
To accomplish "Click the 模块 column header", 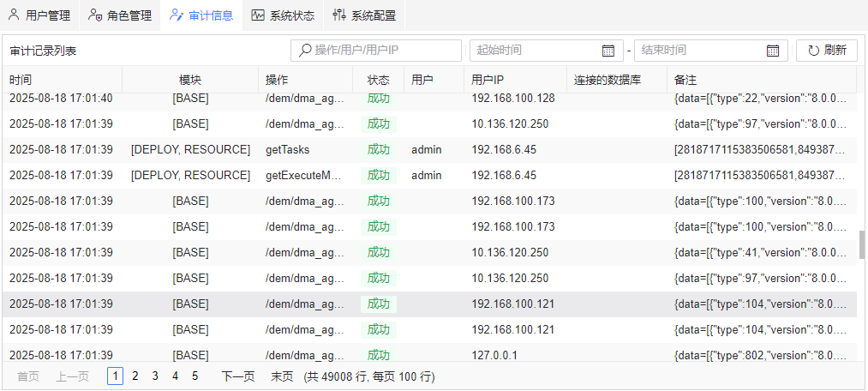I will pos(190,80).
